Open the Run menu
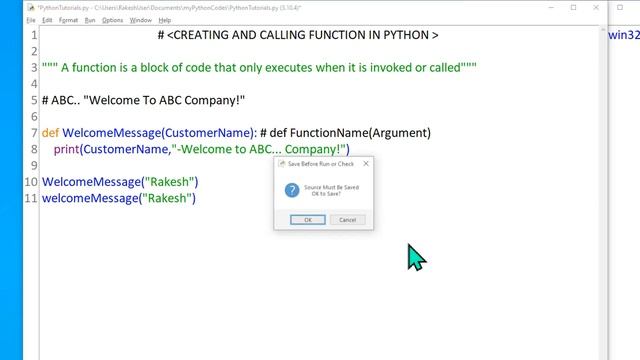 (x=90, y=20)
